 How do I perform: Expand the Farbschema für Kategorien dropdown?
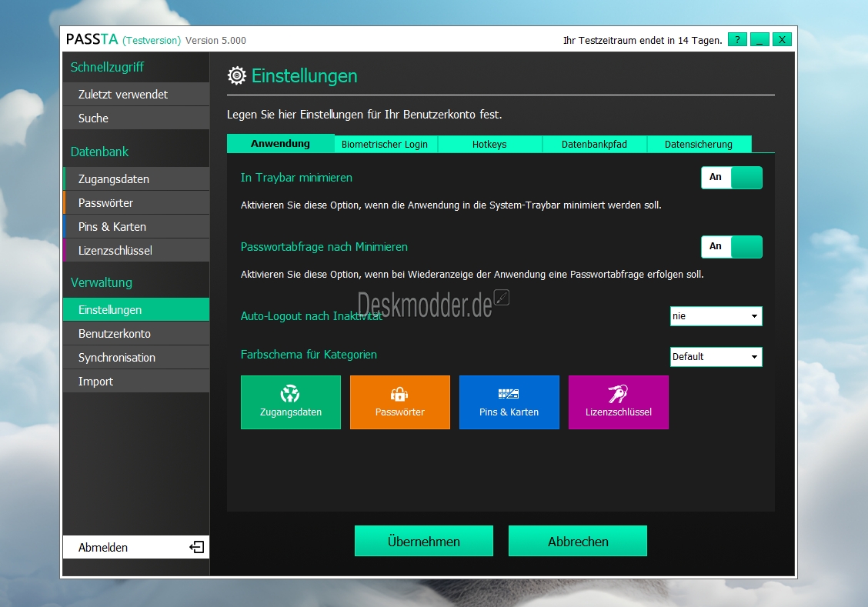[716, 357]
